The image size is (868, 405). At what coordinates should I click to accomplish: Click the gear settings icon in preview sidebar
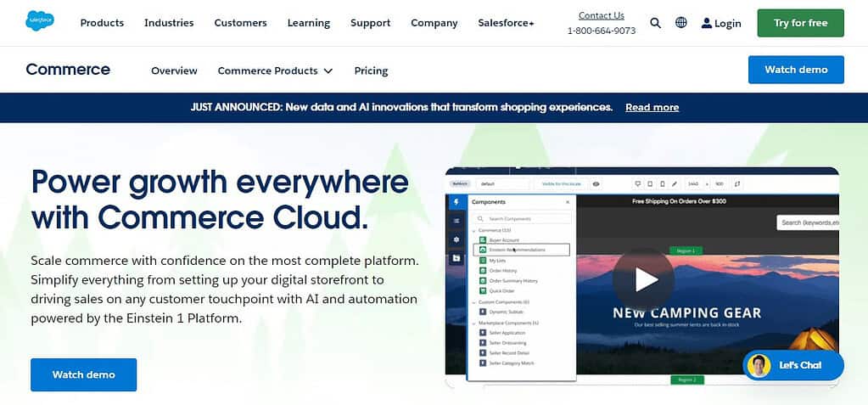click(x=456, y=239)
